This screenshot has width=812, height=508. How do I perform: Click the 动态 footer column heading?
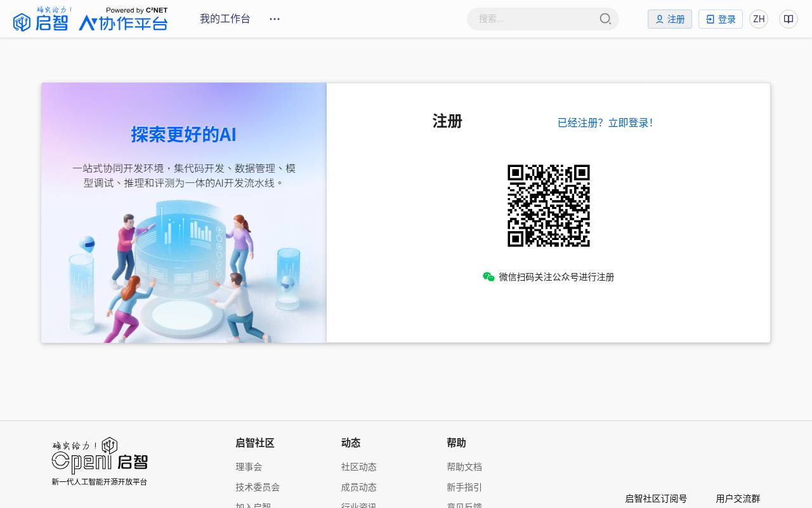point(351,443)
